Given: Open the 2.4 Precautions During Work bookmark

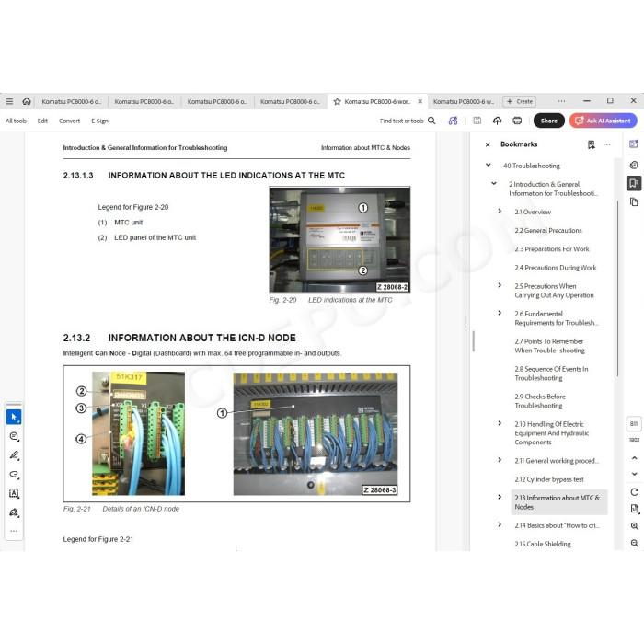Looking at the screenshot, I should [x=556, y=268].
